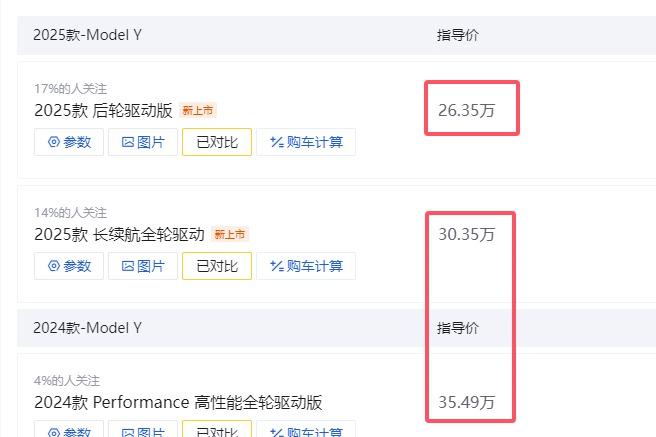
Task: Open 参数 for 2025款 长续航全轮驱动
Action: [x=69, y=266]
